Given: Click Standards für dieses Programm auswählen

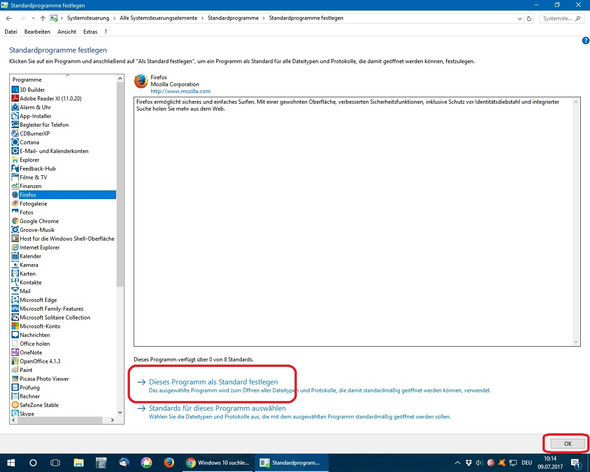Looking at the screenshot, I should [x=217, y=408].
